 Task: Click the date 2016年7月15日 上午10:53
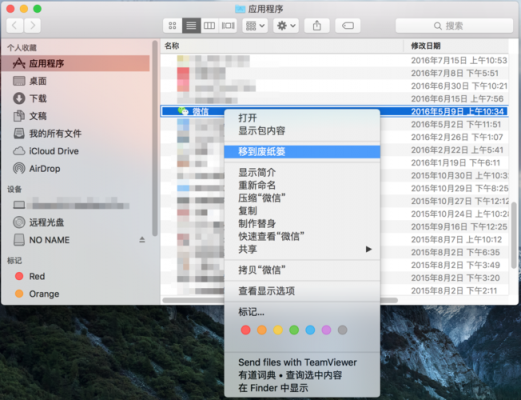459,60
